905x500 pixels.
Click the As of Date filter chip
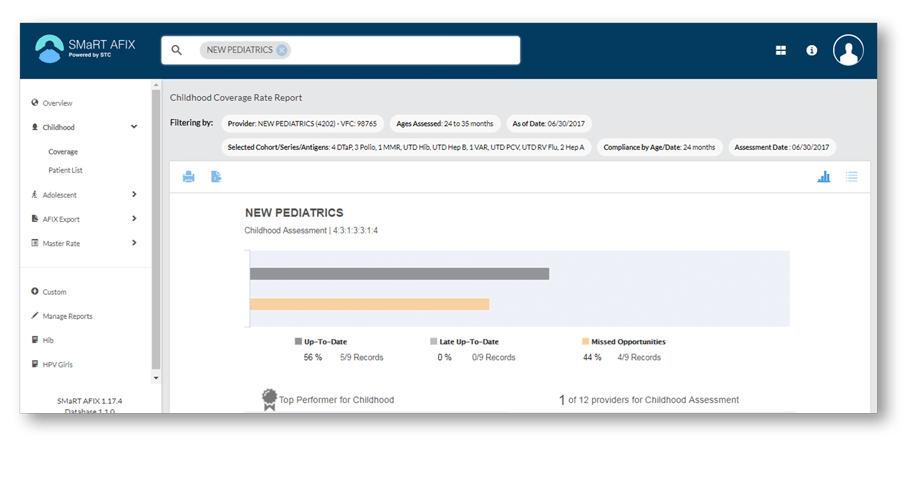[549, 124]
